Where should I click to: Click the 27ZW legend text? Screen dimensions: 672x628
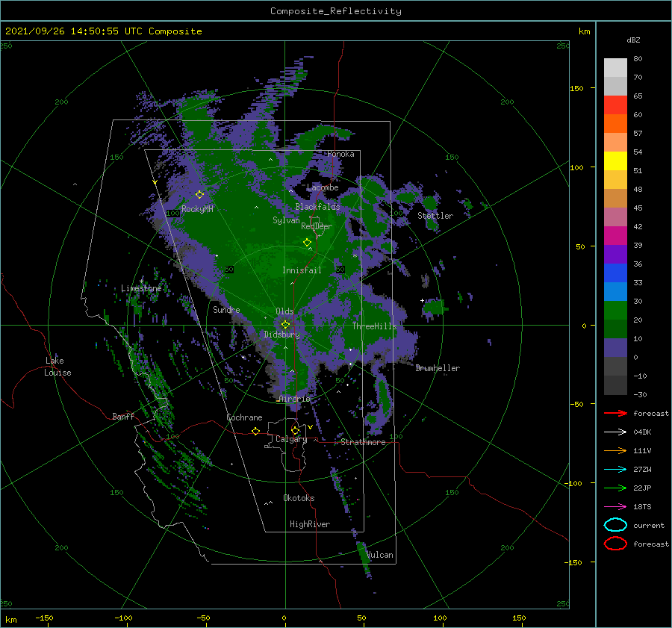point(642,470)
